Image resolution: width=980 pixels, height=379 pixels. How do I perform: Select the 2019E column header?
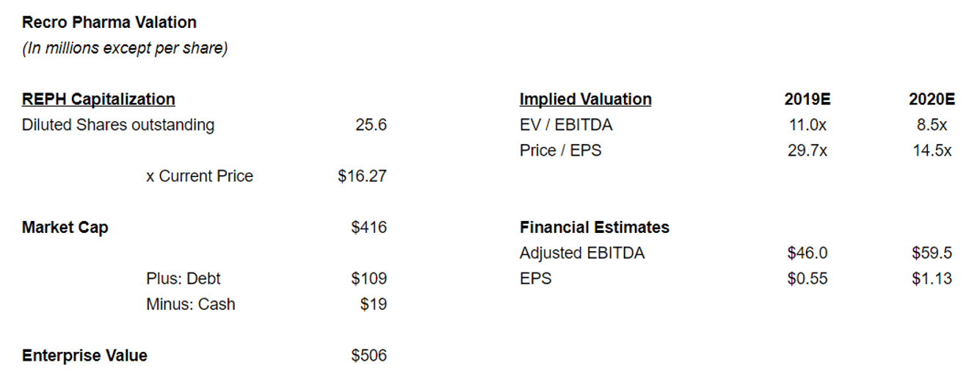click(x=807, y=99)
